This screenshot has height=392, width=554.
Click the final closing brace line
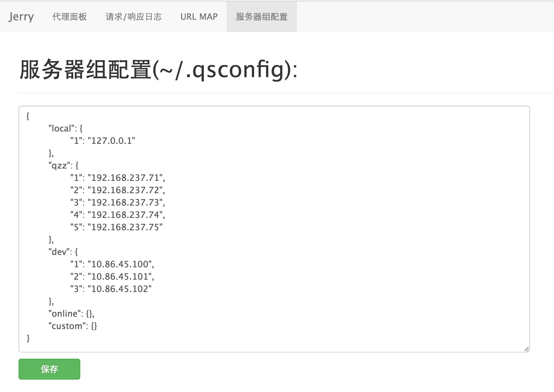[x=28, y=338]
